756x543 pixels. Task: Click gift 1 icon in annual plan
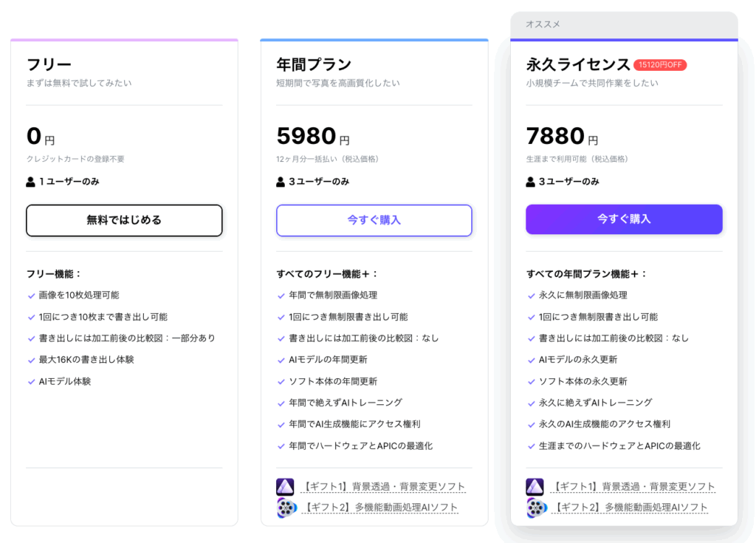tap(285, 487)
